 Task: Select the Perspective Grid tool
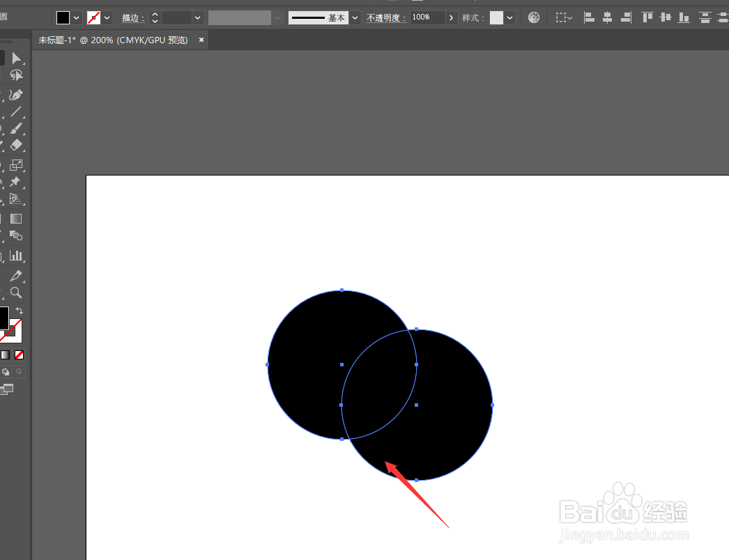(16, 199)
